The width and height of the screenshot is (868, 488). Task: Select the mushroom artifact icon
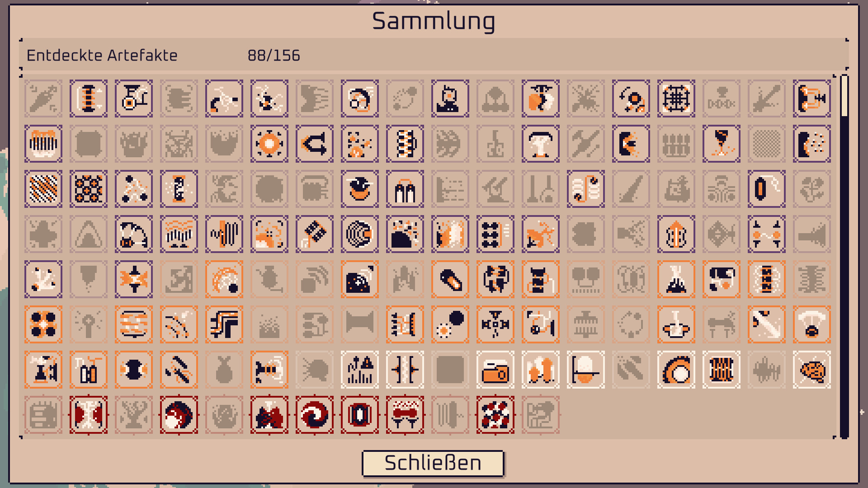pos(541,144)
